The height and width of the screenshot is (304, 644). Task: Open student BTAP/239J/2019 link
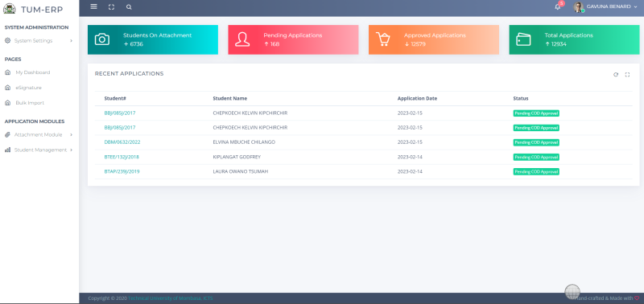122,171
